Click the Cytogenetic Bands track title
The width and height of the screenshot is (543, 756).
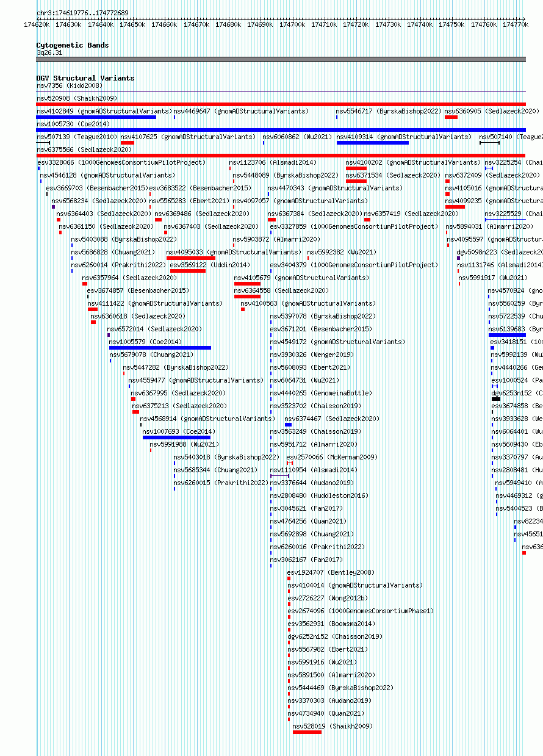pos(73,45)
